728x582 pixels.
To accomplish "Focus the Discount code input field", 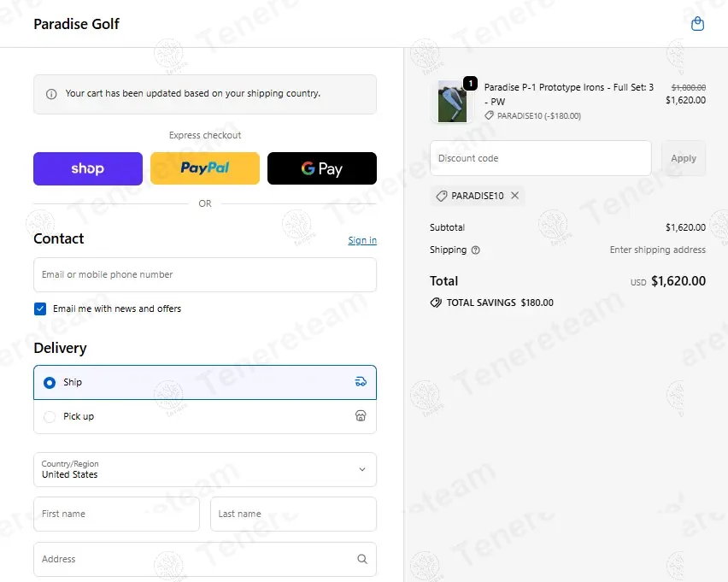I will click(540, 158).
